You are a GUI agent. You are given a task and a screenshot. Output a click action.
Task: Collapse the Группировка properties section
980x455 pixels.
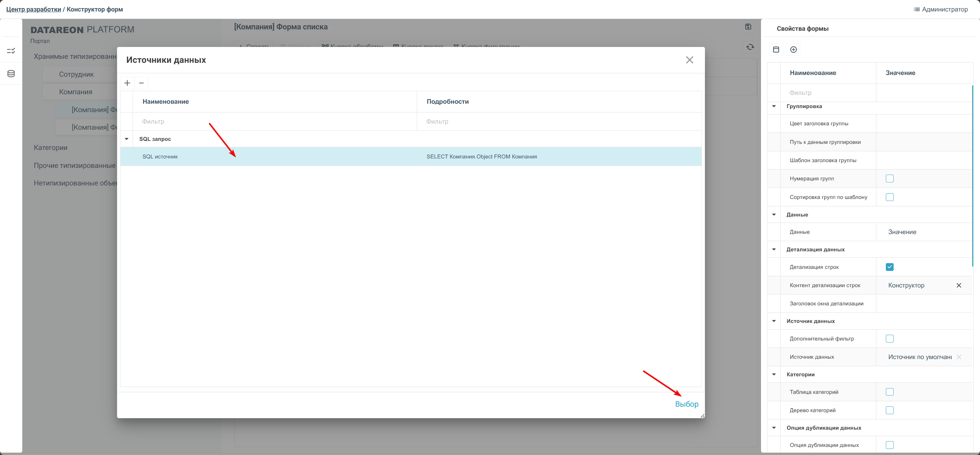pyautogui.click(x=774, y=106)
